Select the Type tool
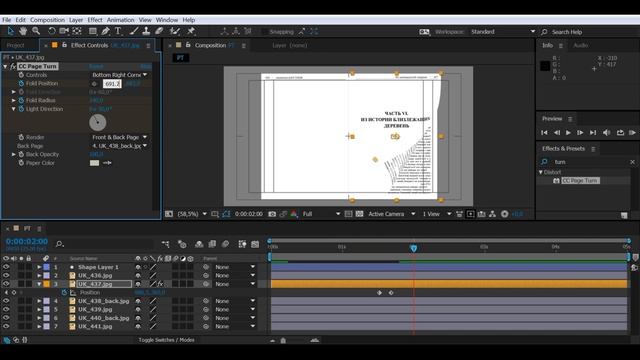640x360 pixels. coord(118,31)
